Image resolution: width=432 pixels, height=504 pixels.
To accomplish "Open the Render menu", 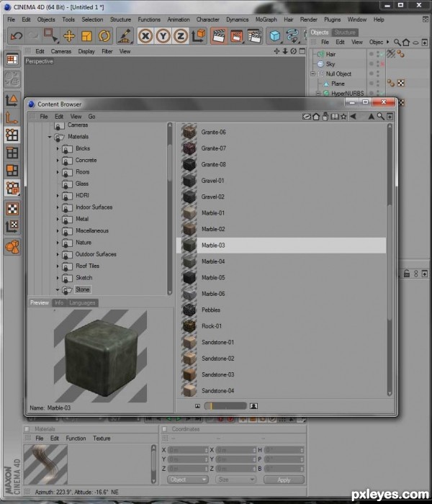I will 309,19.
